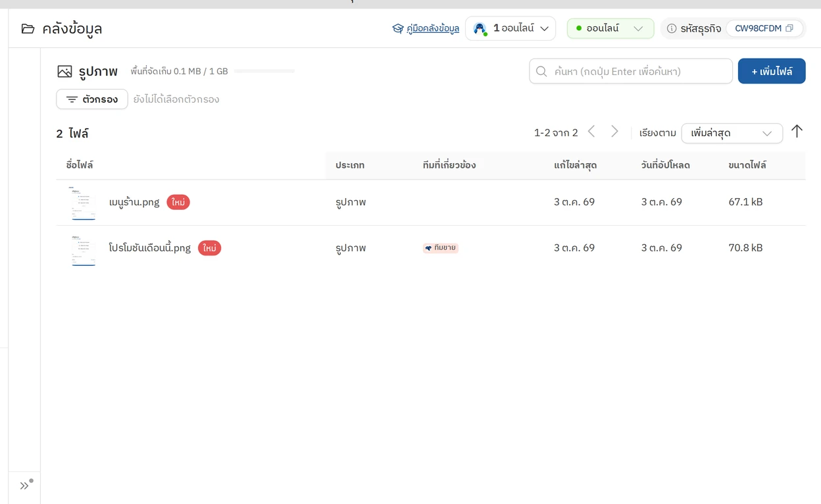Expand the 1 ออนไลน์ users dropdown
This screenshot has height=504, width=821.
(x=510, y=28)
